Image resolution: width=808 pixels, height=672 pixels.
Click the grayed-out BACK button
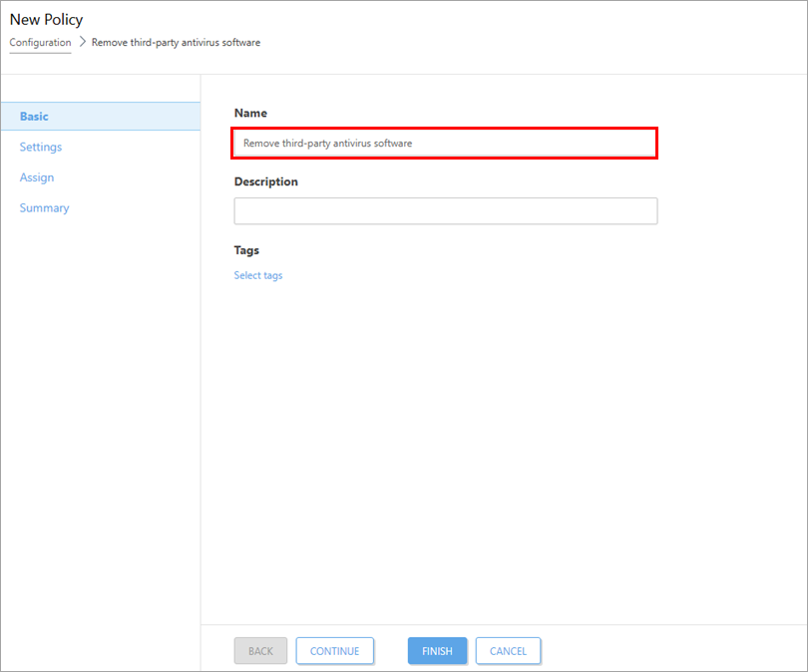pyautogui.click(x=260, y=651)
